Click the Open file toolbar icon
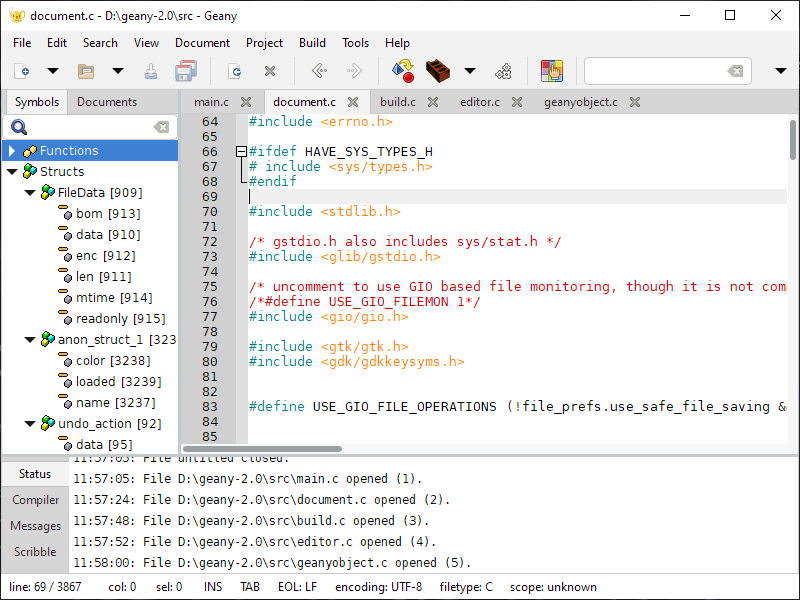The height and width of the screenshot is (600, 800). click(x=86, y=71)
